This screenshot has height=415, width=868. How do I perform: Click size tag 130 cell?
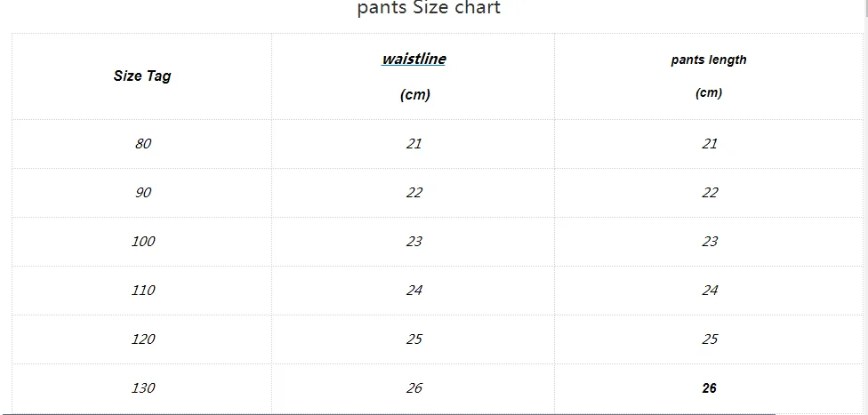(x=143, y=387)
